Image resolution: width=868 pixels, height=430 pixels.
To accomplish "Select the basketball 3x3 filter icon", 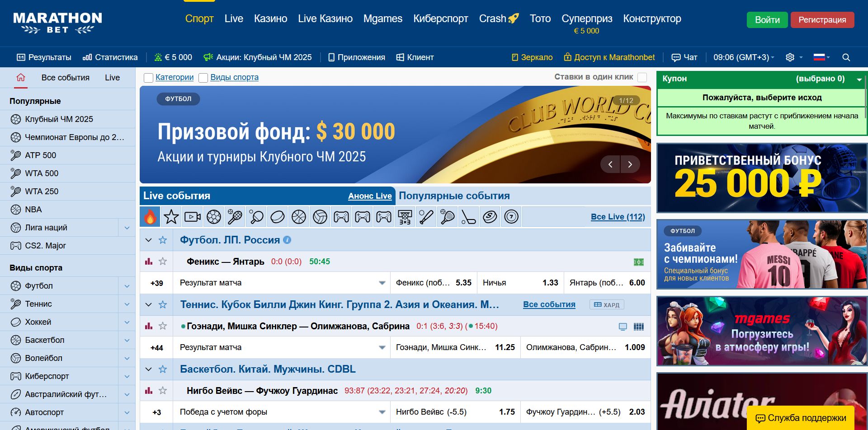I will [x=405, y=216].
